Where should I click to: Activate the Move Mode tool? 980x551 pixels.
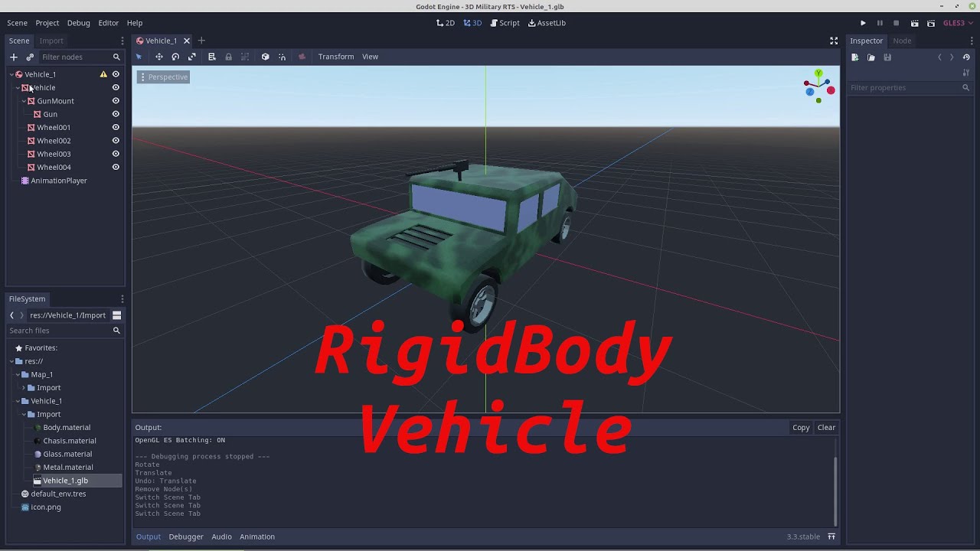[x=159, y=57]
